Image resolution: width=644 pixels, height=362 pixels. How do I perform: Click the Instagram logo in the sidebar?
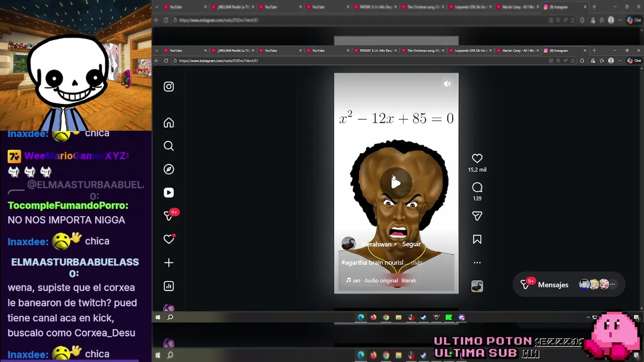(169, 86)
